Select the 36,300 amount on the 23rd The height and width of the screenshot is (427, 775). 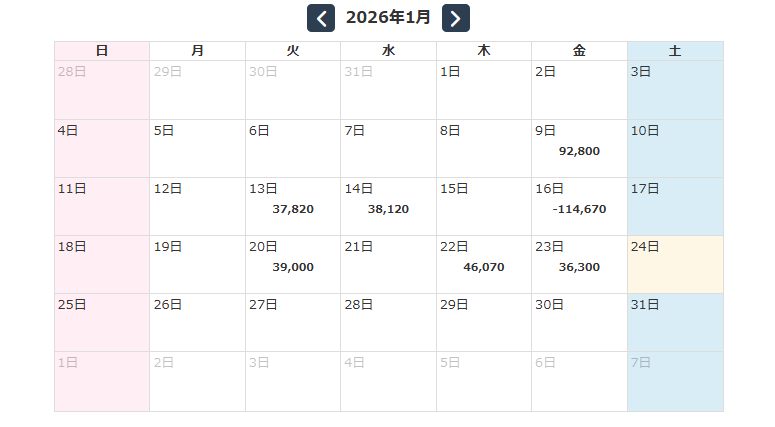pyautogui.click(x=579, y=267)
